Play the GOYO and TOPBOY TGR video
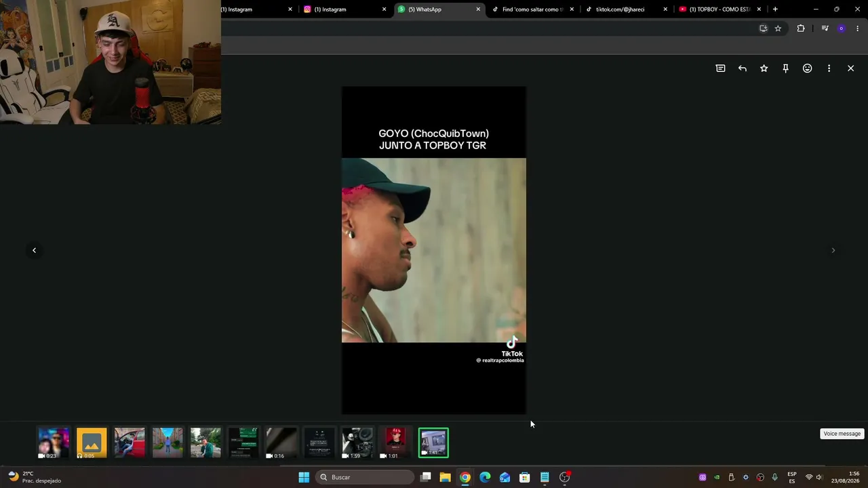 [434, 250]
